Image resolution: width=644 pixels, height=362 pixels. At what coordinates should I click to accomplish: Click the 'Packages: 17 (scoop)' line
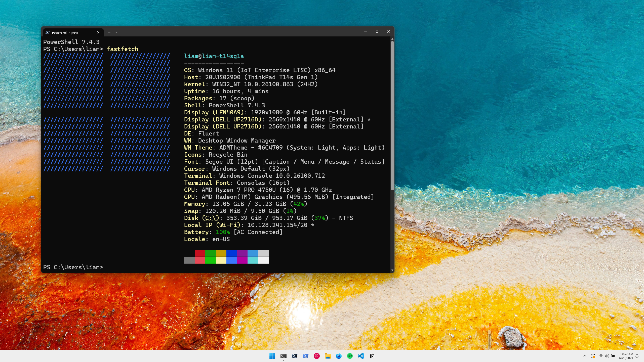pyautogui.click(x=219, y=98)
